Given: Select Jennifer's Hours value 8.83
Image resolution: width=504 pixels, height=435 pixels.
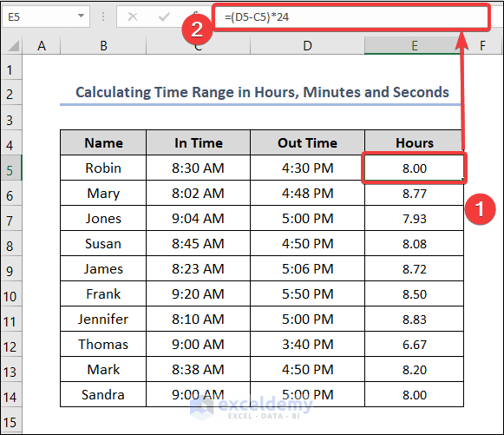Looking at the screenshot, I should (x=414, y=319).
